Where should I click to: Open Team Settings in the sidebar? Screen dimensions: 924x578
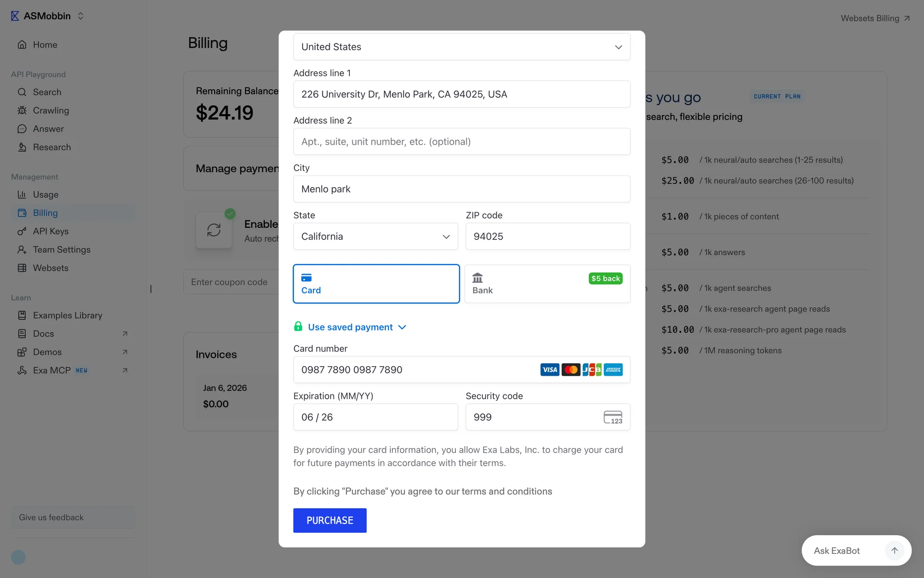point(61,250)
